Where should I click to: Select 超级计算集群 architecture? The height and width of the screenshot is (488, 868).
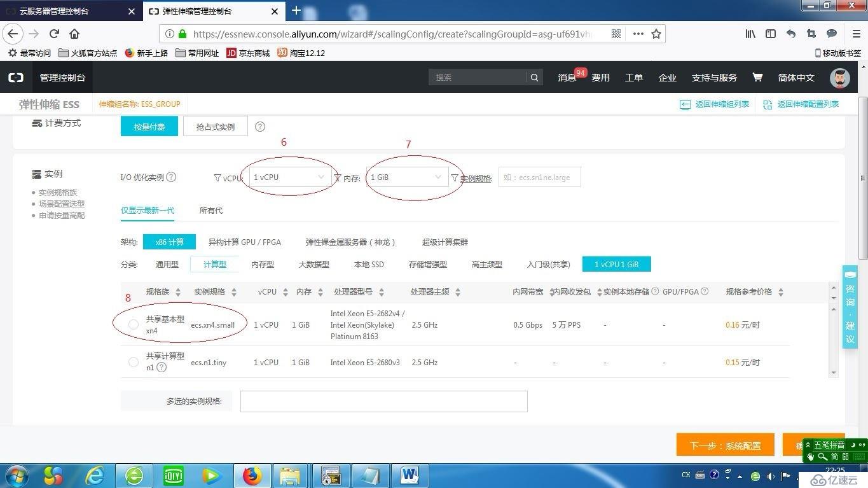point(445,242)
